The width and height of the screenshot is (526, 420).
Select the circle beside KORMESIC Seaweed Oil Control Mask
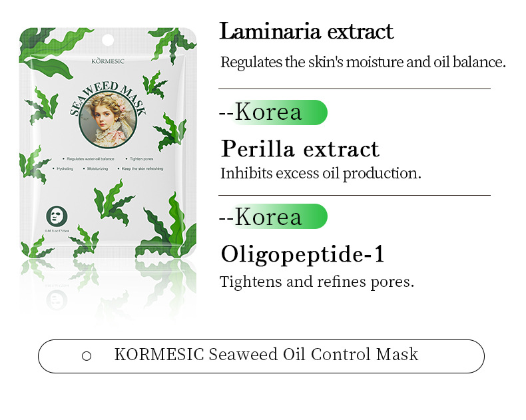pyautogui.click(x=86, y=356)
